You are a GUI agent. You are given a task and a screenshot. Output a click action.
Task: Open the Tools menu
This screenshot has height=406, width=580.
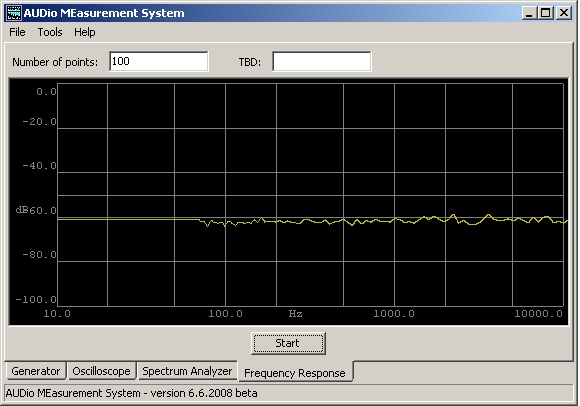coord(50,32)
